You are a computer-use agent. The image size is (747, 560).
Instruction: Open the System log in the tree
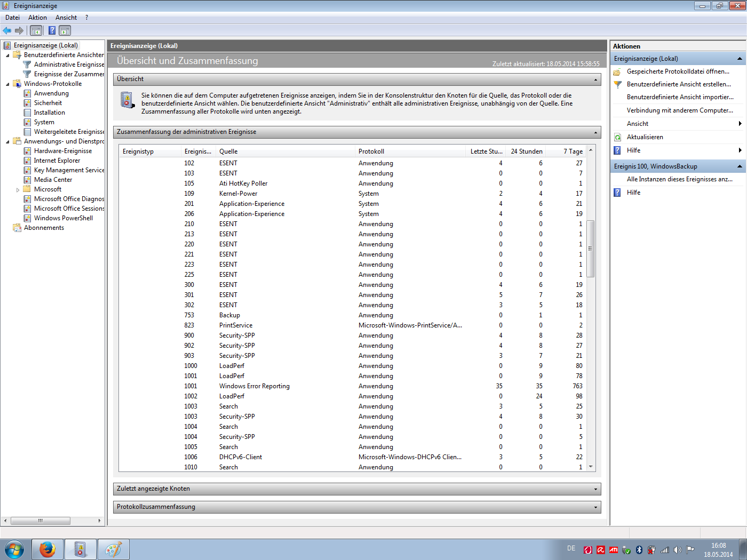[44, 122]
